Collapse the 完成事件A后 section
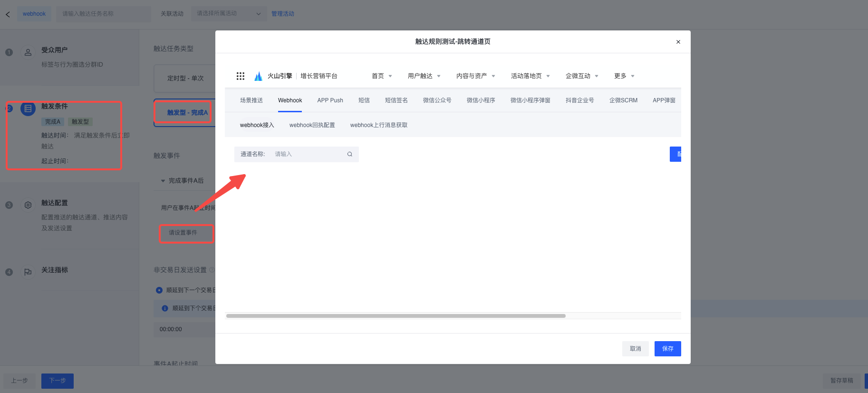The width and height of the screenshot is (868, 393). click(163, 181)
